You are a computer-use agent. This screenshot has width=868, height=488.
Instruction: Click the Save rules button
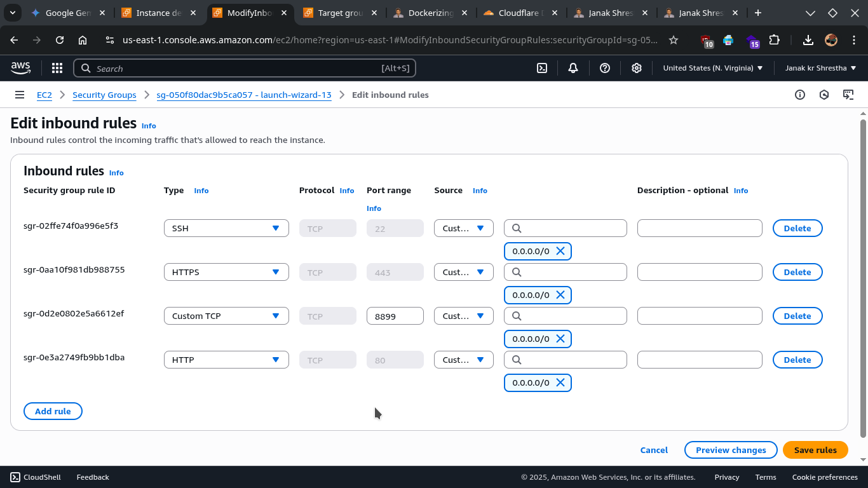pos(815,450)
